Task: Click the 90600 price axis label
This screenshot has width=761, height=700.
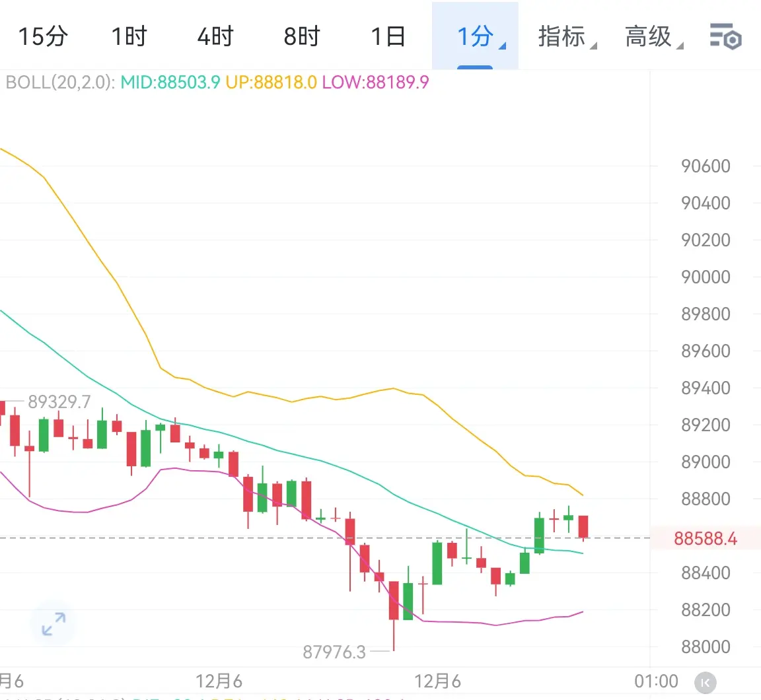Action: tap(706, 166)
